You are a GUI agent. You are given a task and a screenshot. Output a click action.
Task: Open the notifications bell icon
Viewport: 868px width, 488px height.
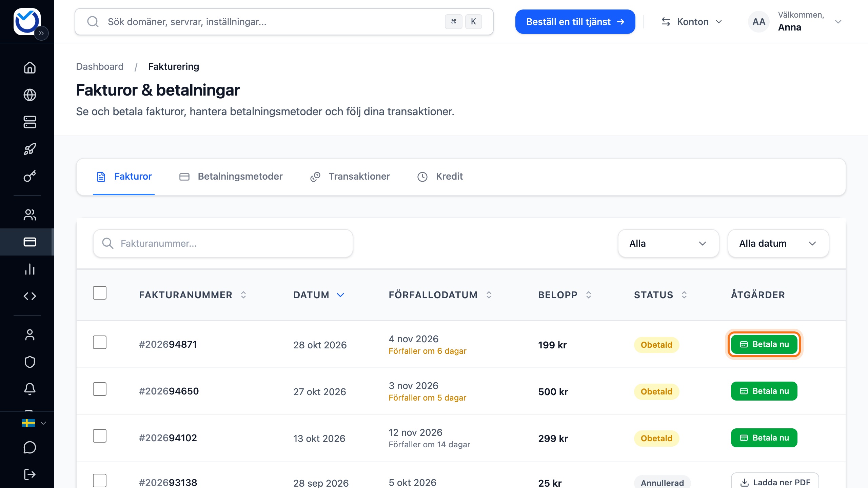click(30, 389)
